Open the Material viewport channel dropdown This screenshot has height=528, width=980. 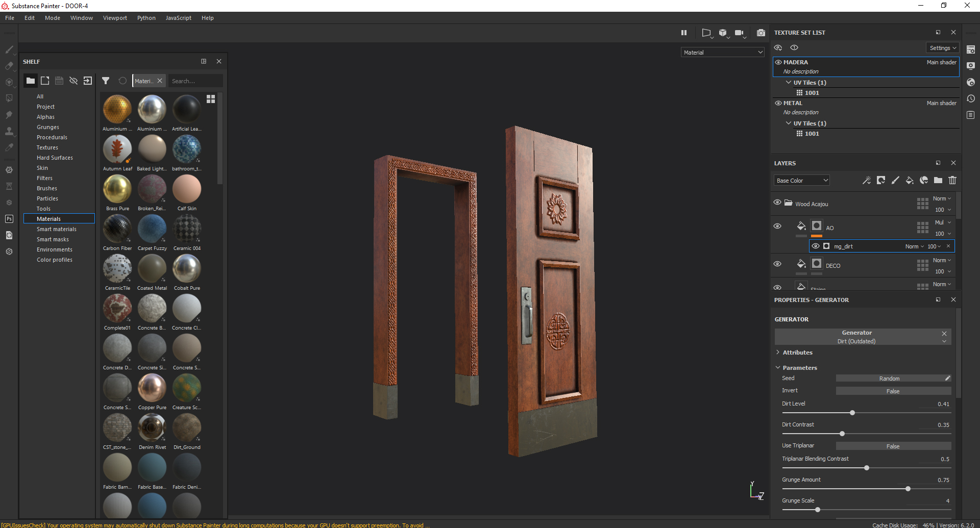(x=722, y=52)
